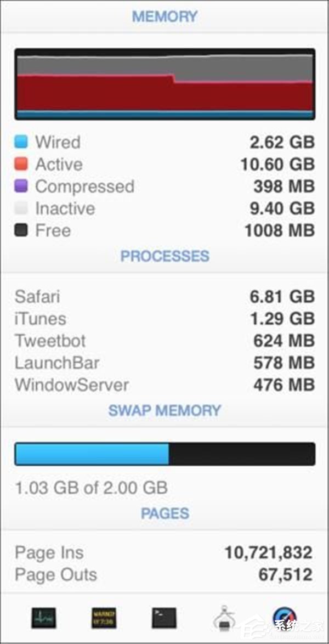Open the Terminal icon
The width and height of the screenshot is (329, 644).
point(164,618)
